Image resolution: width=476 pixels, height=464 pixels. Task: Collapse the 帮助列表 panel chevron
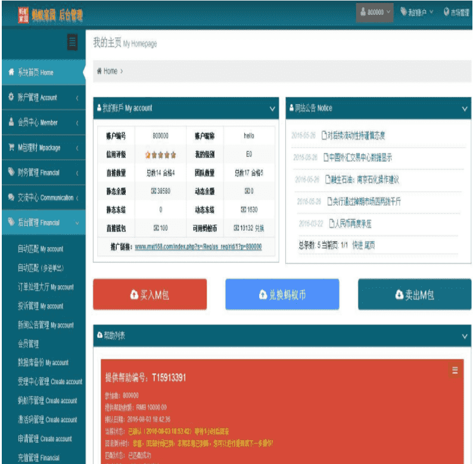[x=465, y=336]
